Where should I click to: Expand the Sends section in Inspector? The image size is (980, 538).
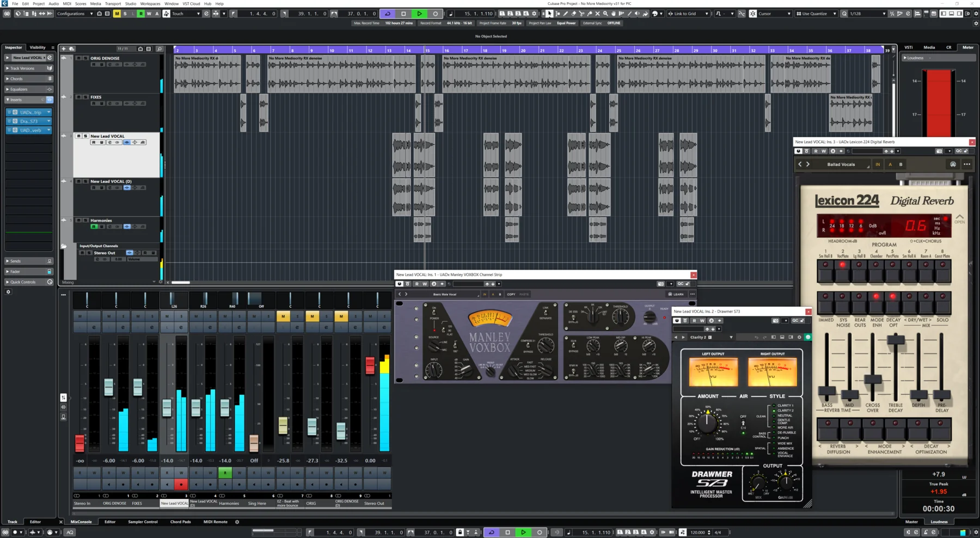point(29,261)
